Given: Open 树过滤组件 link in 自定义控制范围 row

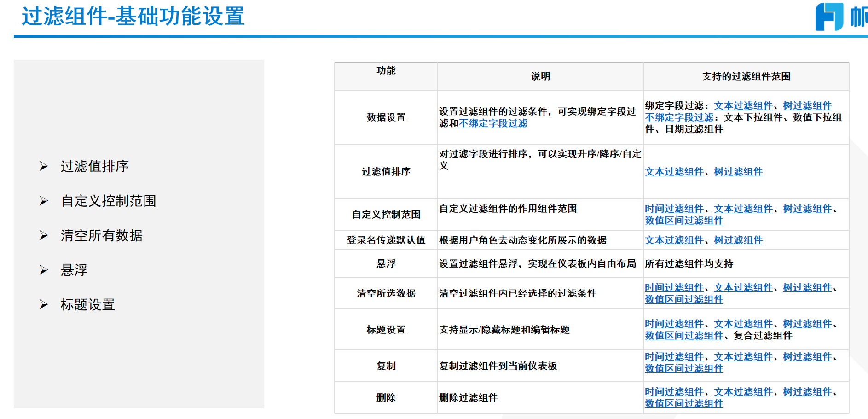Looking at the screenshot, I should pyautogui.click(x=807, y=209).
